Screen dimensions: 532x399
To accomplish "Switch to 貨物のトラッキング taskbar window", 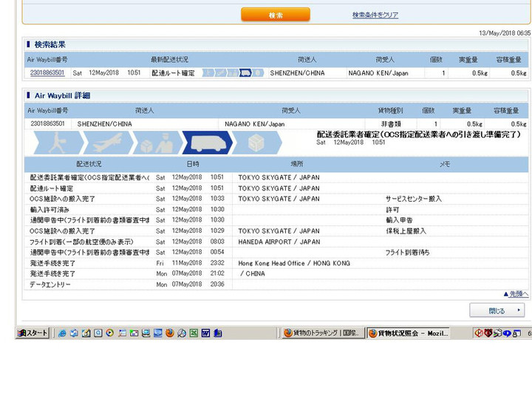I will click(x=323, y=333).
